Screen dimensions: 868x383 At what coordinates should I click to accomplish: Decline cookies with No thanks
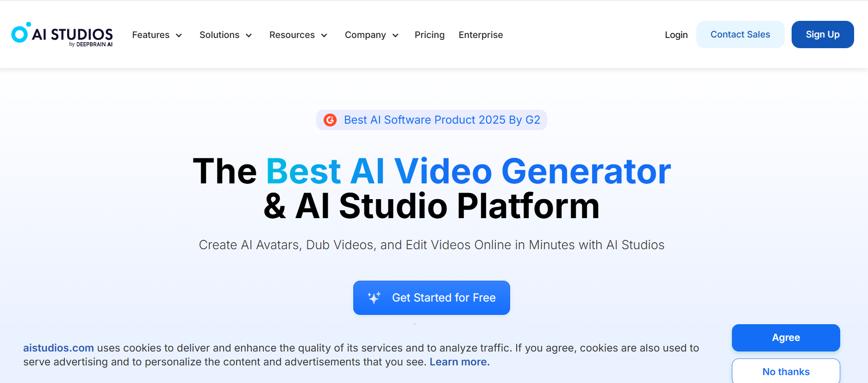click(786, 371)
